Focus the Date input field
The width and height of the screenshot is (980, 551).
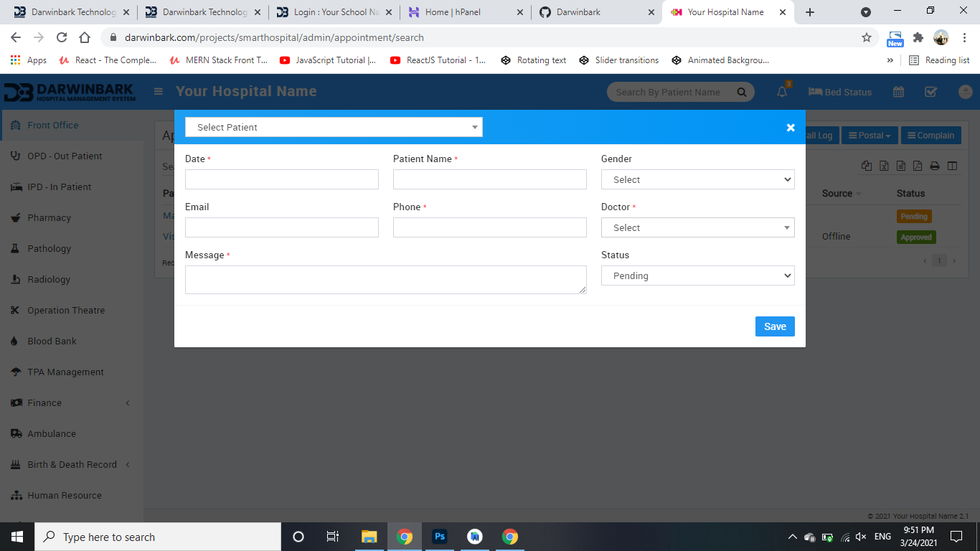point(281,179)
